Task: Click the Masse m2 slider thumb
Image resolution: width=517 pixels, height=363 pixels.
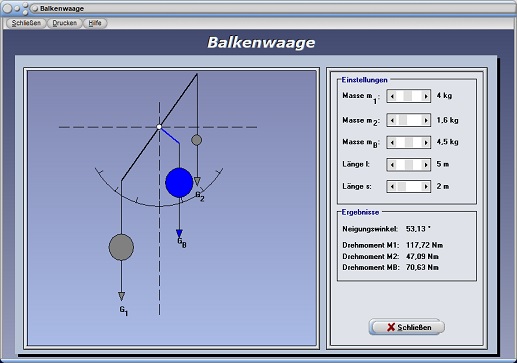Action: point(403,120)
